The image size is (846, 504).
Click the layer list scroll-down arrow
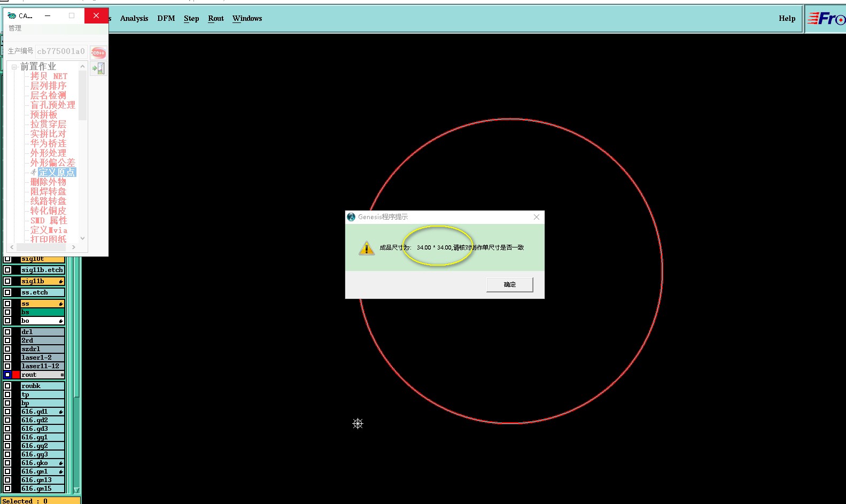pos(76,490)
